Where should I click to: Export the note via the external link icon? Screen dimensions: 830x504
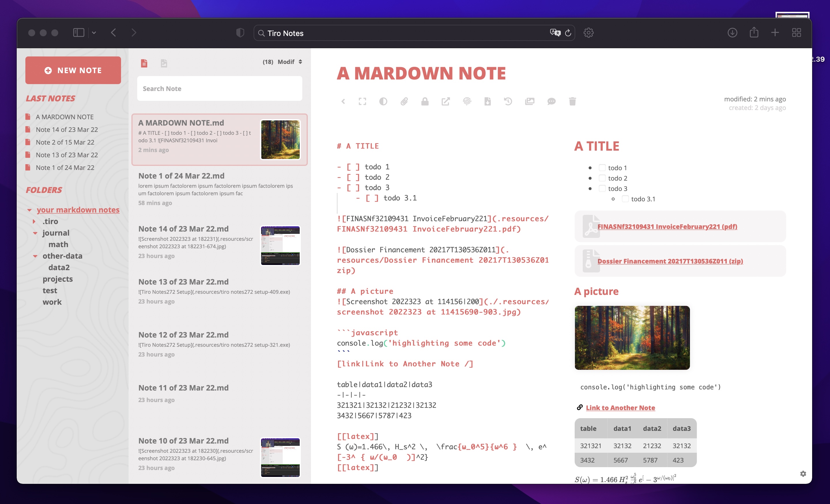tap(446, 101)
